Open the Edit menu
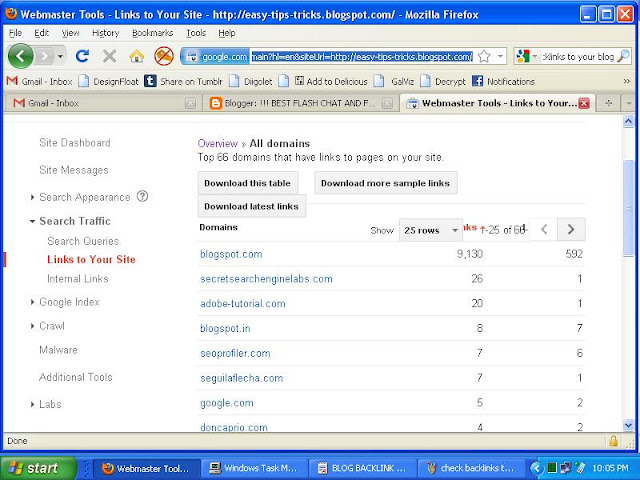The width and height of the screenshot is (640, 480). [x=41, y=33]
